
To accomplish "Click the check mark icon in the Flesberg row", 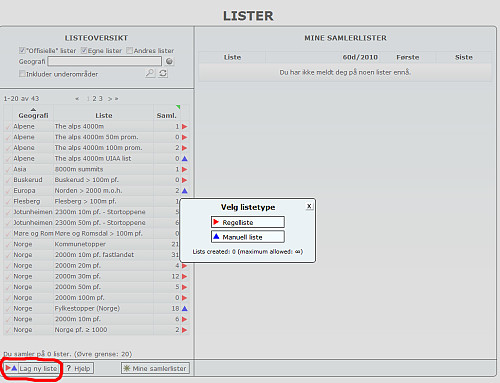I will 8,202.
